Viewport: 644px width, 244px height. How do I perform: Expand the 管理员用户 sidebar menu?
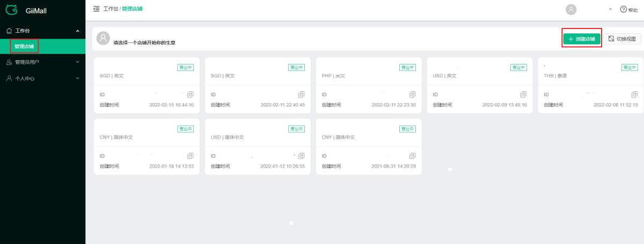point(77,62)
